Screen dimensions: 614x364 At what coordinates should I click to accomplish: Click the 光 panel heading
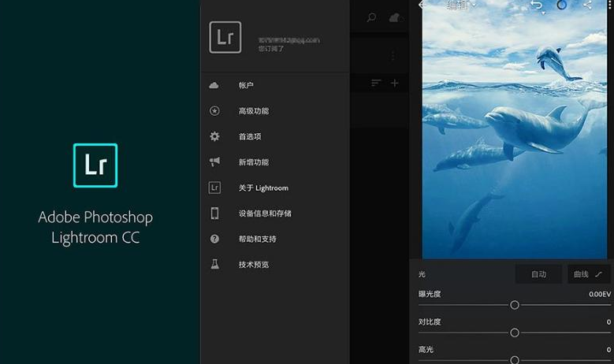[x=422, y=274]
